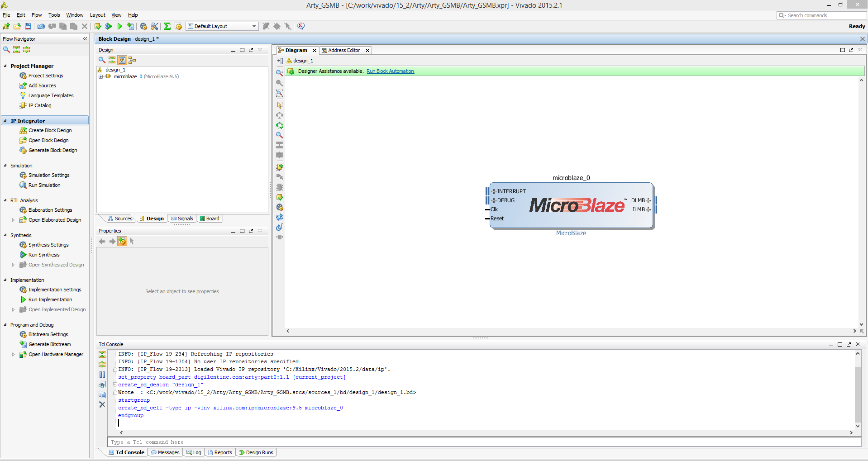The image size is (868, 461).
Task: Select the microblaze_0 block in diagram
Action: tap(571, 206)
